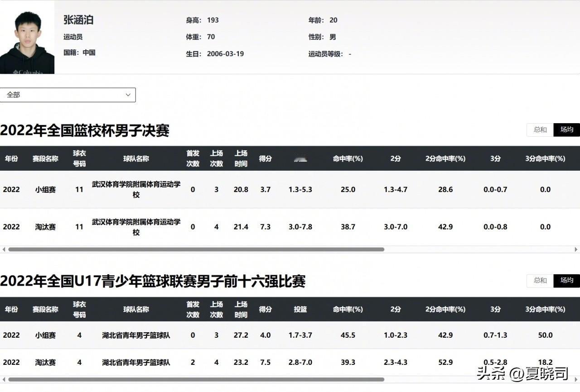Click 2分命中率 52.9 in U17 淘汰赛 row
580x392 pixels.
(x=445, y=363)
